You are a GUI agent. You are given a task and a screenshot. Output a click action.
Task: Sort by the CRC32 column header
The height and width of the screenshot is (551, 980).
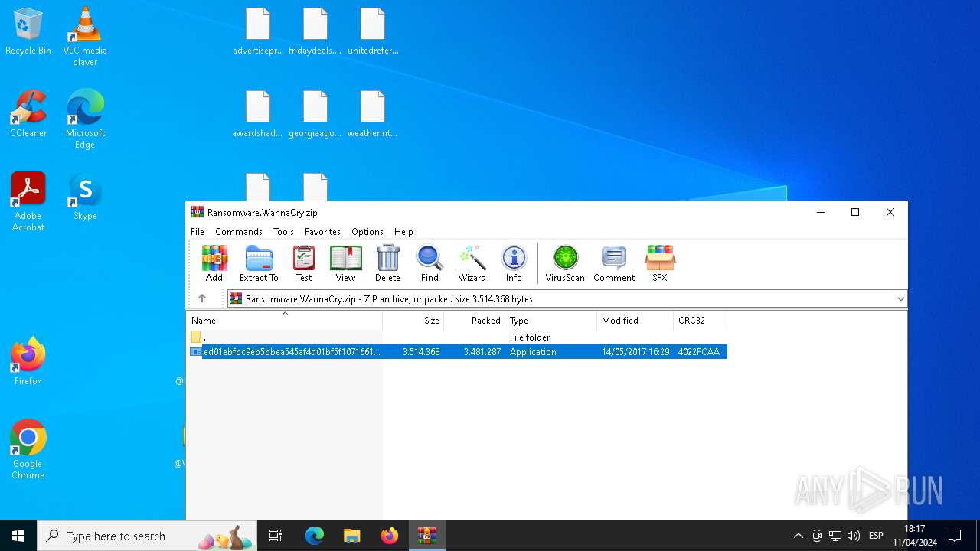pyautogui.click(x=701, y=320)
